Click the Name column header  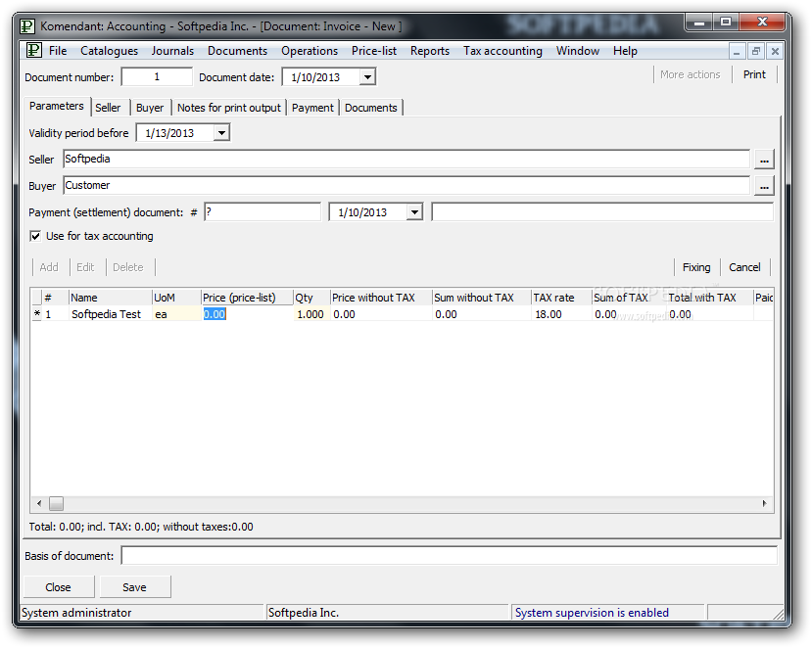click(x=111, y=298)
